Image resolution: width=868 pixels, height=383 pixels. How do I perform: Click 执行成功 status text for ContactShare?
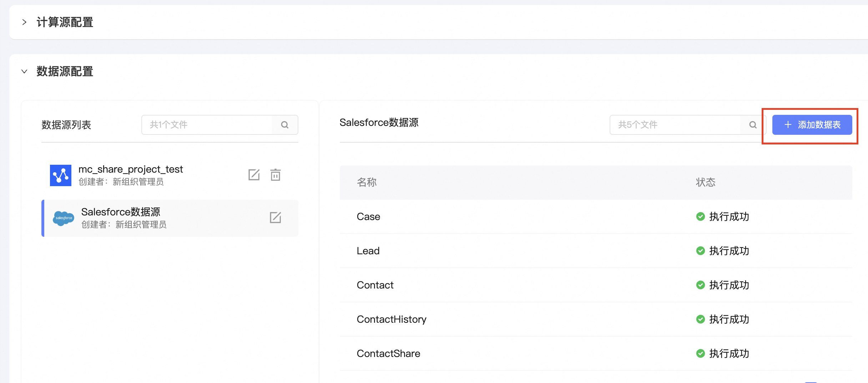click(x=729, y=354)
